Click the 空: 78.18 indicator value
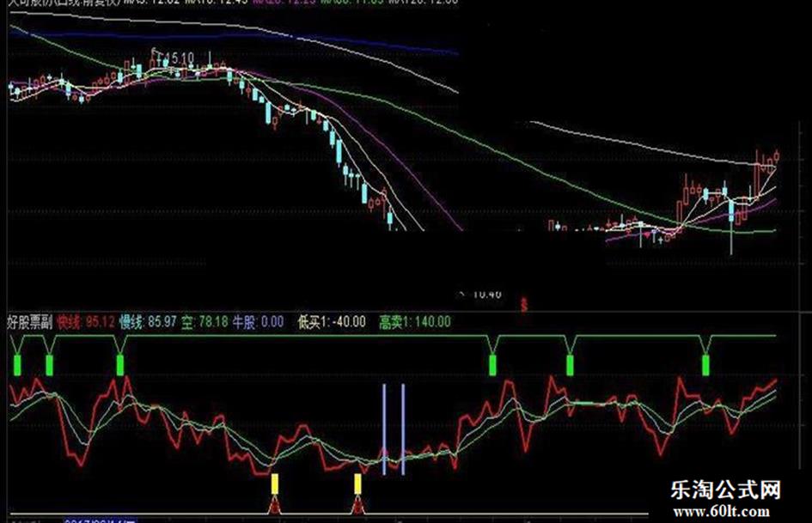The height and width of the screenshot is (523, 812). [x=205, y=322]
